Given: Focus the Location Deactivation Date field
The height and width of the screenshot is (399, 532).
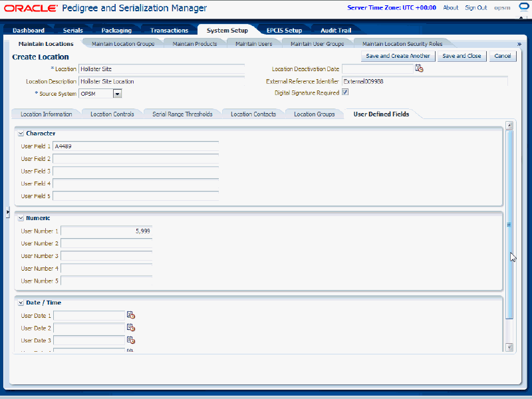Looking at the screenshot, I should tap(377, 69).
